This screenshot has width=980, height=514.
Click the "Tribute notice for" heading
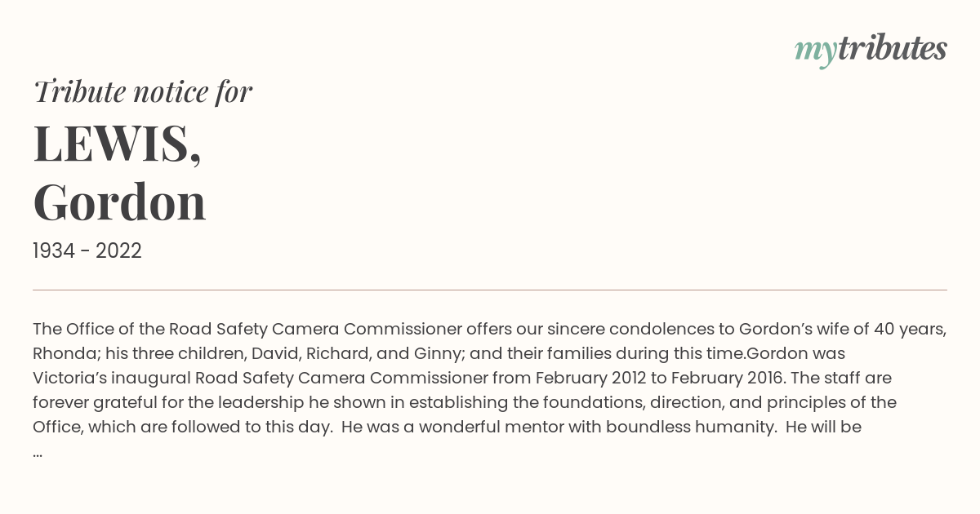point(142,91)
